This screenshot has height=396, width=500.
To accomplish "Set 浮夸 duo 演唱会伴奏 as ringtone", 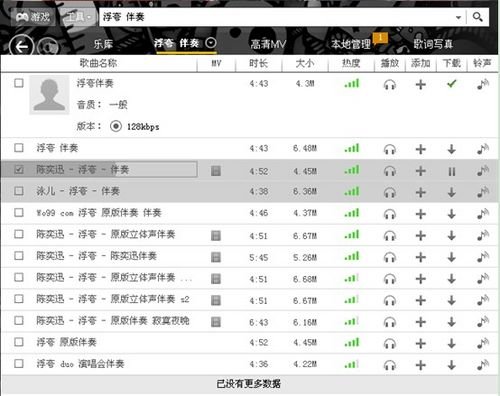I will 483,365.
